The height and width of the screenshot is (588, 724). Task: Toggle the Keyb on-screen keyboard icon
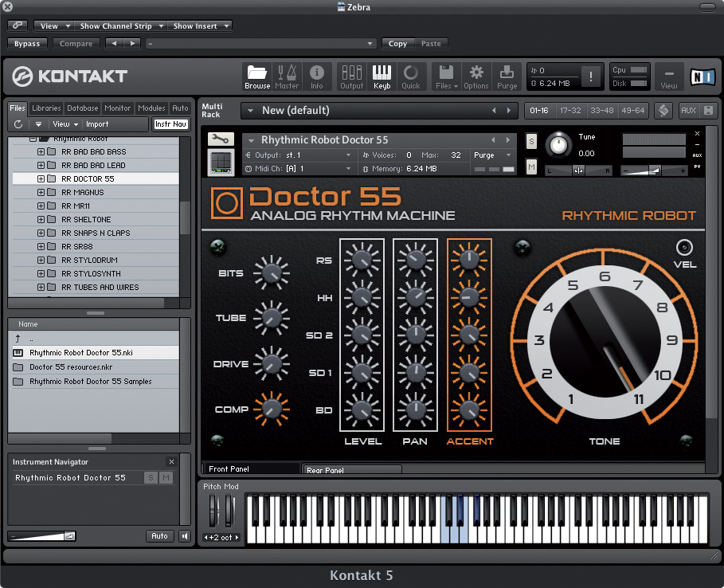[382, 76]
